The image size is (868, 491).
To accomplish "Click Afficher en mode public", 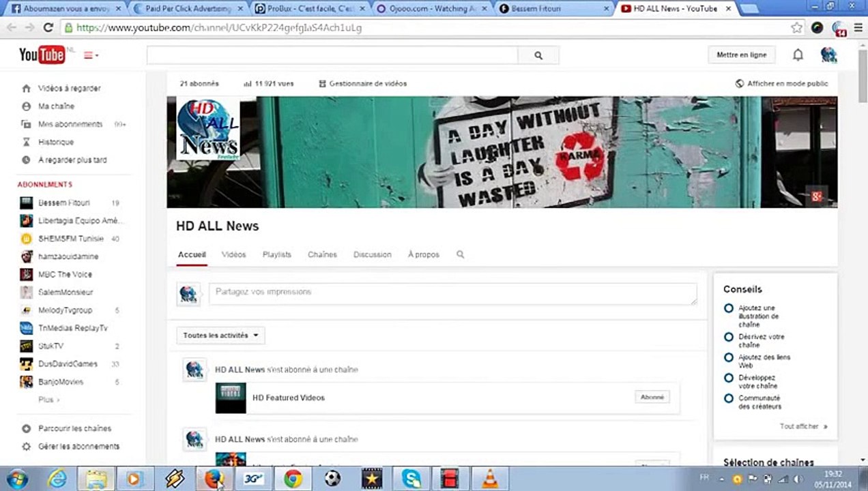I will click(782, 84).
